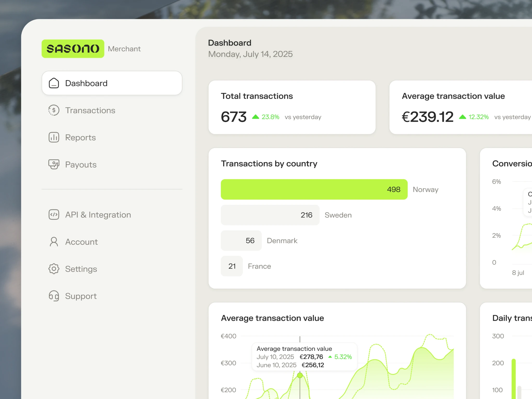The image size is (532, 399).
Task: Click the €300 axis label
Action: (x=228, y=363)
